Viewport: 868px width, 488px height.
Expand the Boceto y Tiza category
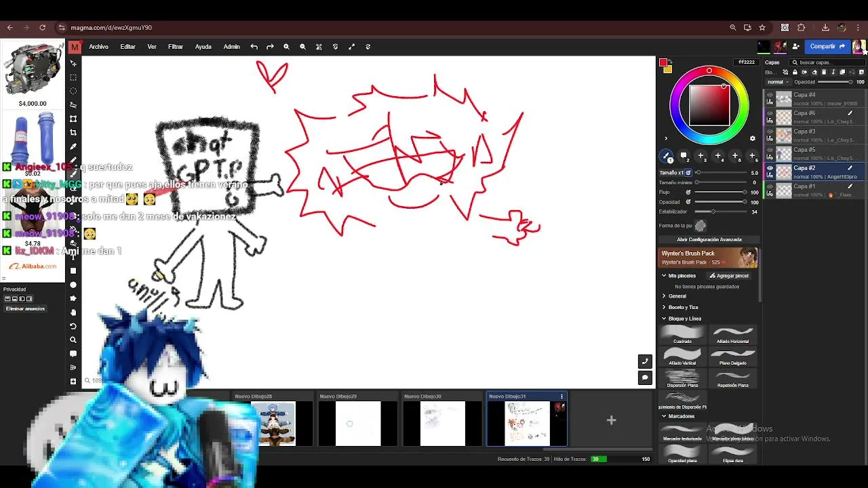(664, 307)
